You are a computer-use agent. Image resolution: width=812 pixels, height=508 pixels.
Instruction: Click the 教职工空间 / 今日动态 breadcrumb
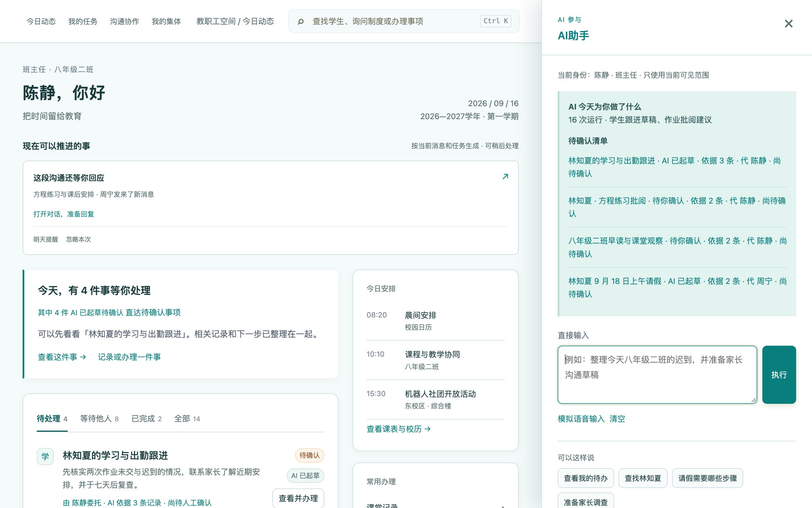235,21
